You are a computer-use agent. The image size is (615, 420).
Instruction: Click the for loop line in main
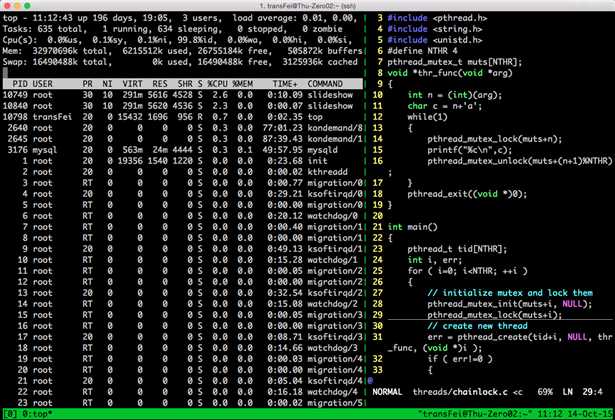tap(467, 271)
